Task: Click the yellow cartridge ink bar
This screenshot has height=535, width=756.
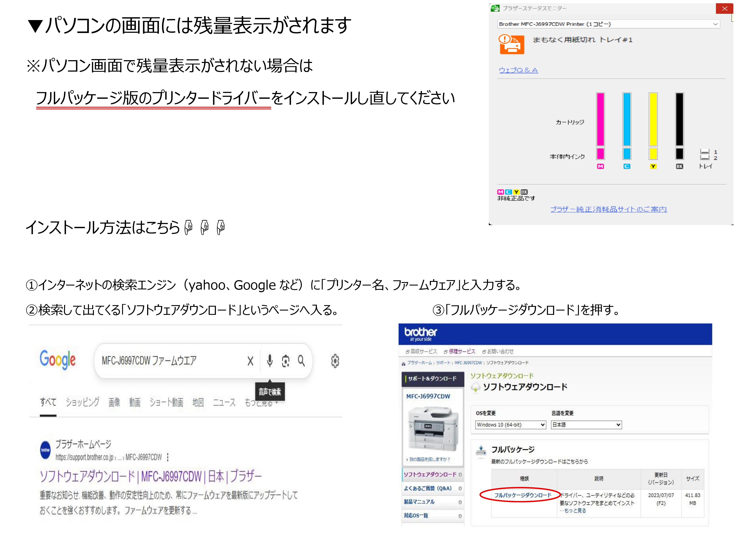Action: pyautogui.click(x=653, y=119)
